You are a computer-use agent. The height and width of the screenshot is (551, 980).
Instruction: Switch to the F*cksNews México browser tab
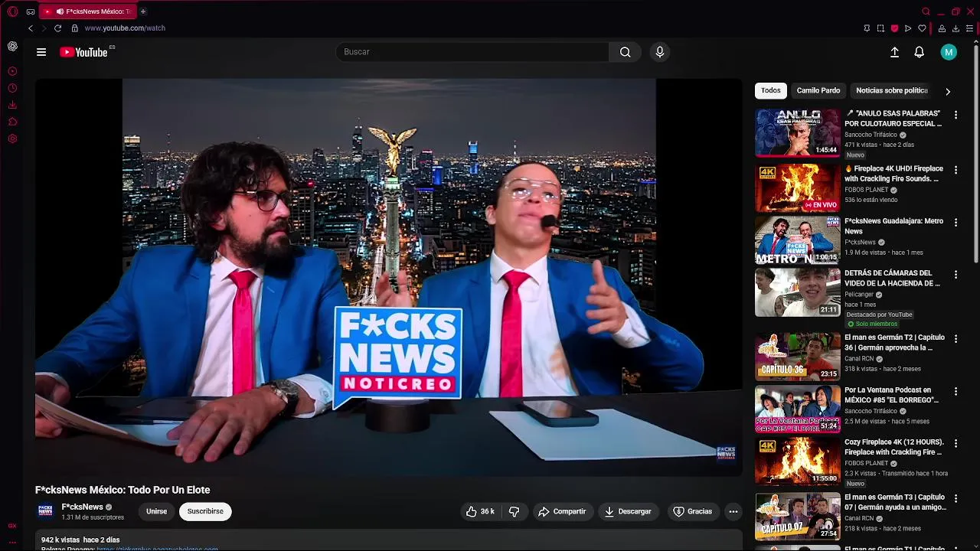click(x=87, y=11)
